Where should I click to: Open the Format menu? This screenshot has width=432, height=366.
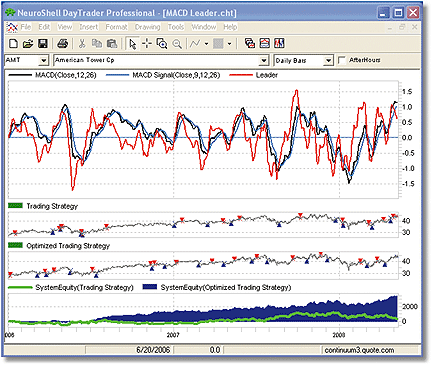(116, 27)
